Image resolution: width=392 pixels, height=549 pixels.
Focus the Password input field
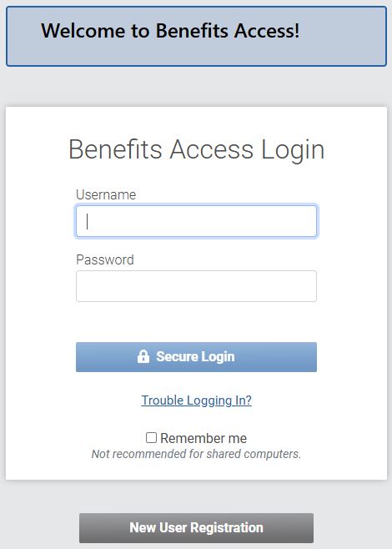pyautogui.click(x=196, y=286)
